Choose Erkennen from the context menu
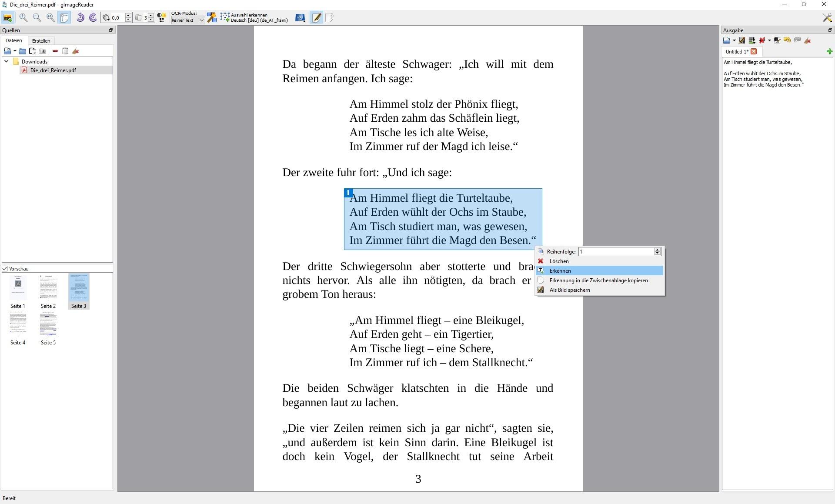The height and width of the screenshot is (504, 835). pyautogui.click(x=560, y=270)
